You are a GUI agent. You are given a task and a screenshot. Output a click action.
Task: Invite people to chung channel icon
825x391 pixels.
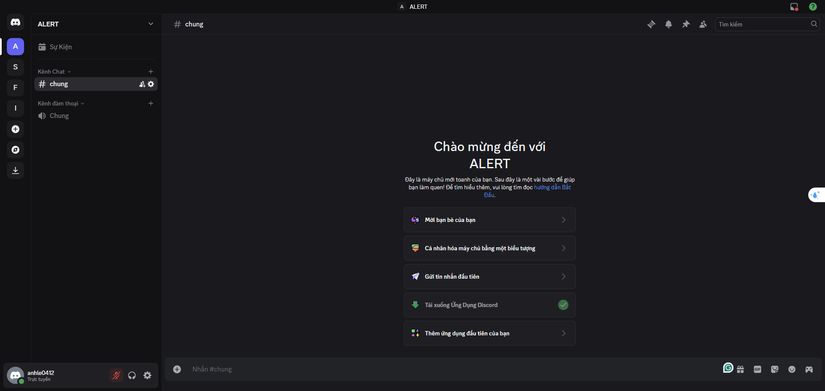(x=142, y=84)
